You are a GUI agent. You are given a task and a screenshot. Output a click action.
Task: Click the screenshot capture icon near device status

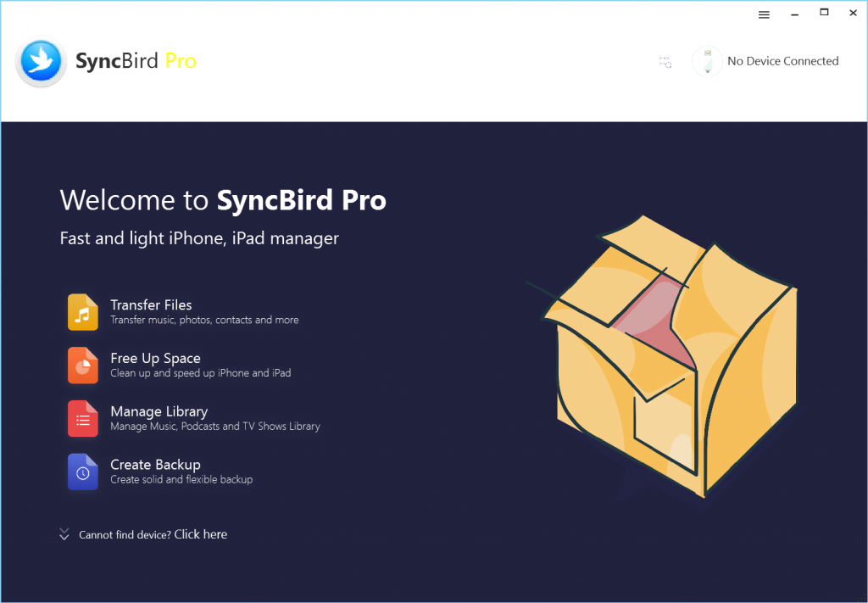pyautogui.click(x=665, y=62)
